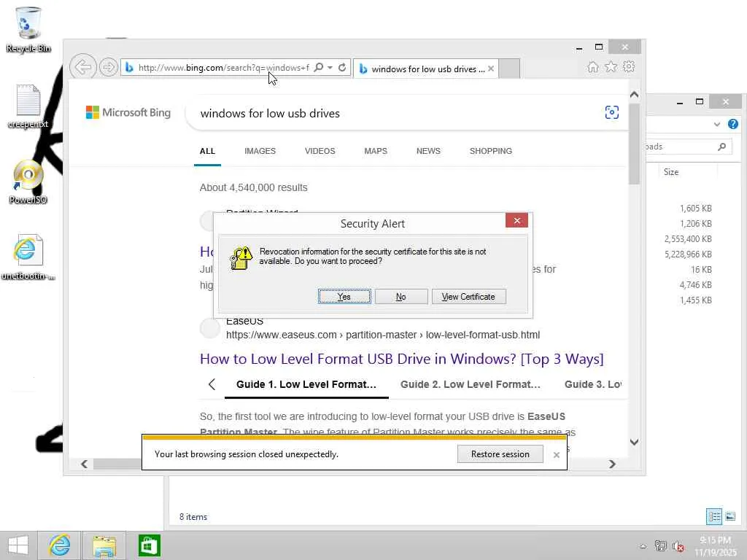
Task: Select unetbootin desktop icon
Action: click(28, 257)
